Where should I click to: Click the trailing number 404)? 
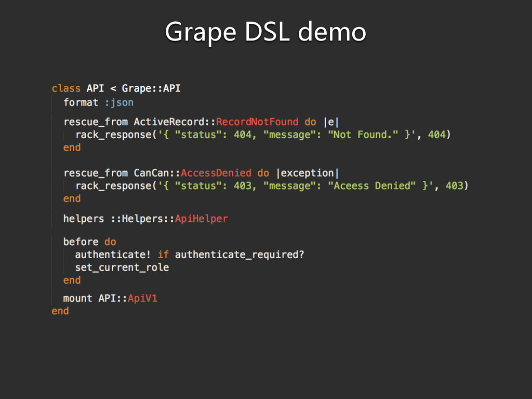[440, 135]
